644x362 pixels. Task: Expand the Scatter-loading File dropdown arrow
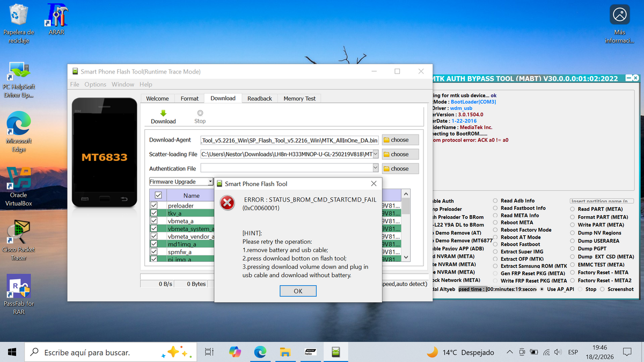[375, 154]
